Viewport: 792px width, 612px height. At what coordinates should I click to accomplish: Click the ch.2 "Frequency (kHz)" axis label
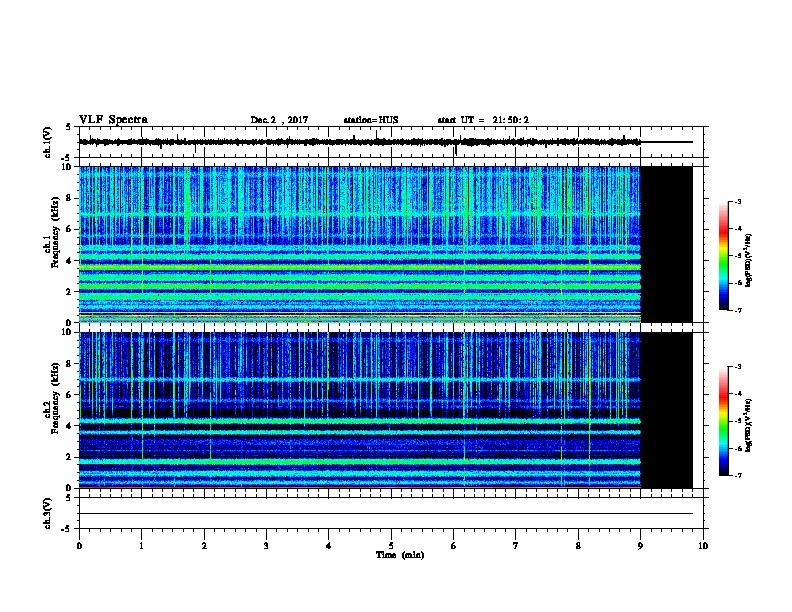pos(56,398)
